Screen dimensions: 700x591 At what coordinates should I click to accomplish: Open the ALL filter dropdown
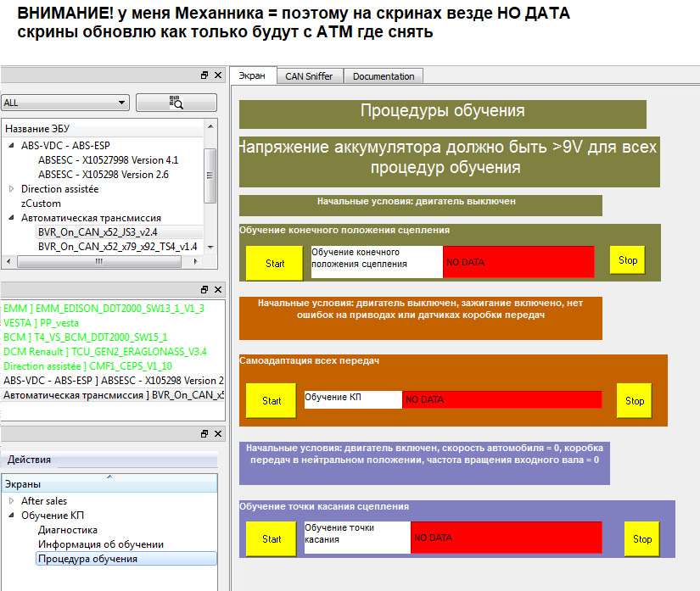[x=64, y=103]
